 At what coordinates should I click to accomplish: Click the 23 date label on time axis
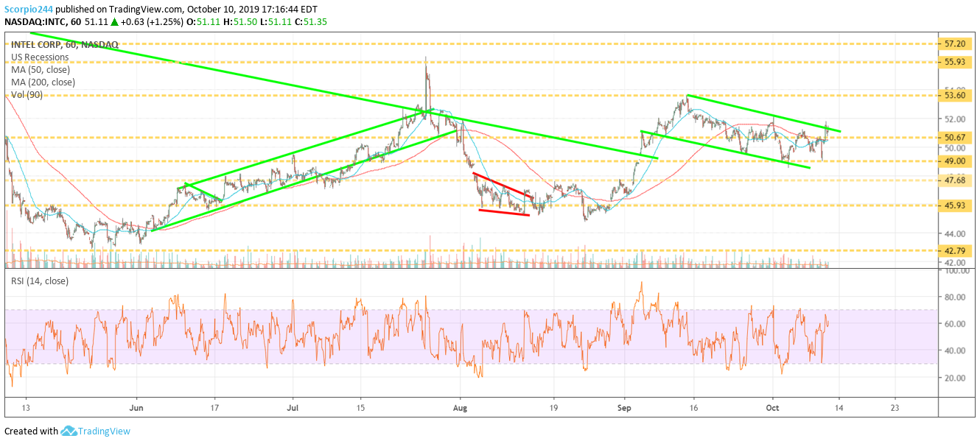[895, 406]
